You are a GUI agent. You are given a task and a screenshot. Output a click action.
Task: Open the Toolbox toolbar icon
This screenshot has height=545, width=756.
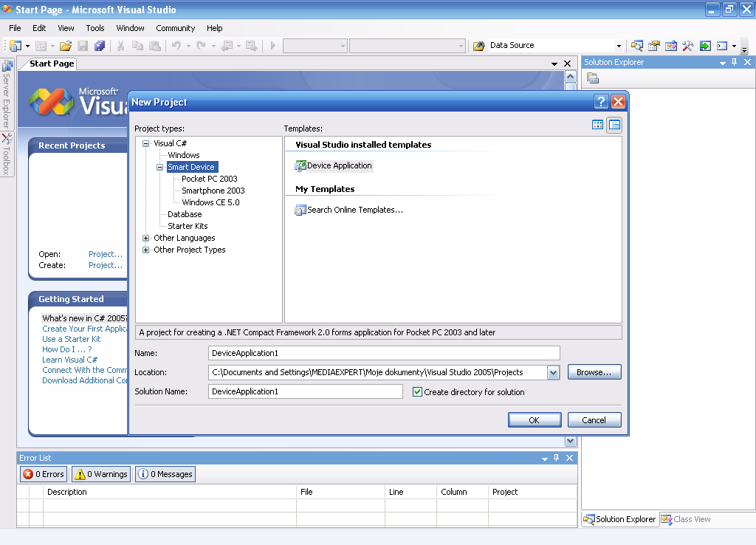pos(688,46)
